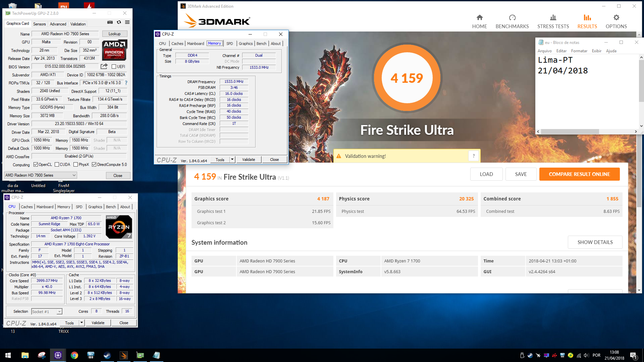
Task: Toggle the CUDA checkbox
Action: pos(57,165)
